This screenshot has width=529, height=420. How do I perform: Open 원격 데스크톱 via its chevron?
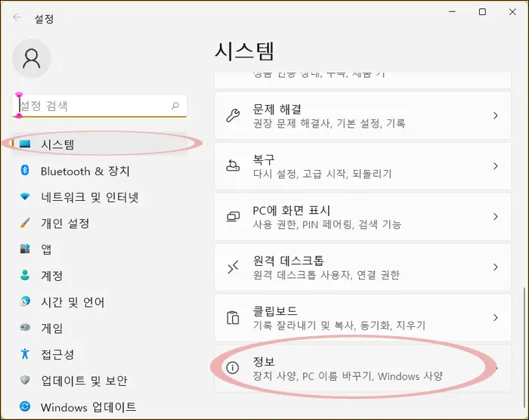click(x=495, y=267)
